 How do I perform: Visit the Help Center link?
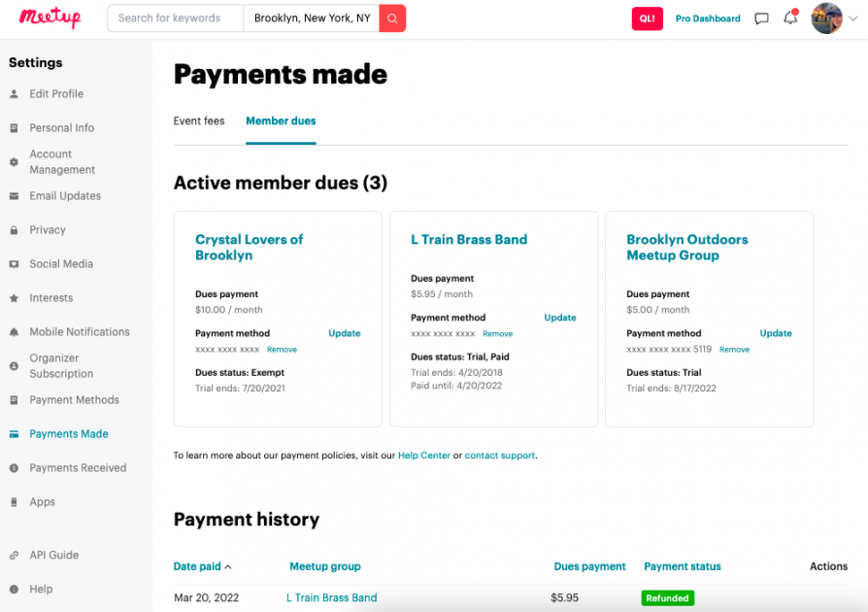pyautogui.click(x=424, y=456)
